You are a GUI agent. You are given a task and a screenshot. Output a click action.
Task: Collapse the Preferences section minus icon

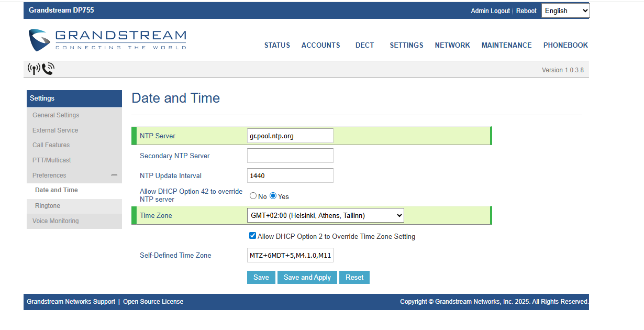tap(114, 175)
